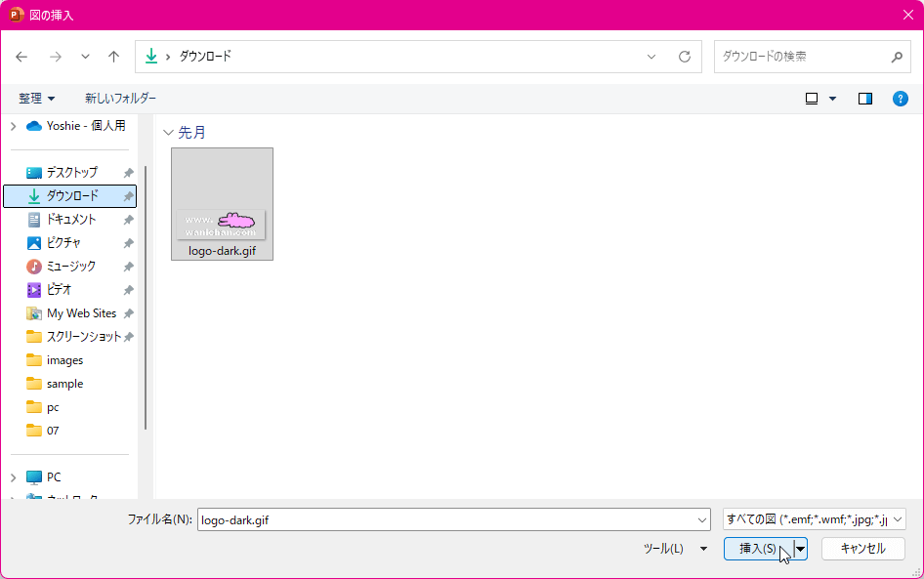924x579 pixels.
Task: Click the navigation pane scrollbar
Action: tap(145, 298)
